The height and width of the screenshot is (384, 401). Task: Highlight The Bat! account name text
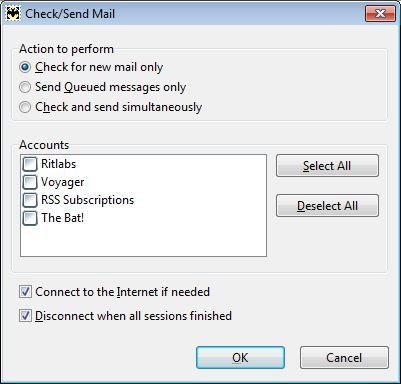(62, 218)
